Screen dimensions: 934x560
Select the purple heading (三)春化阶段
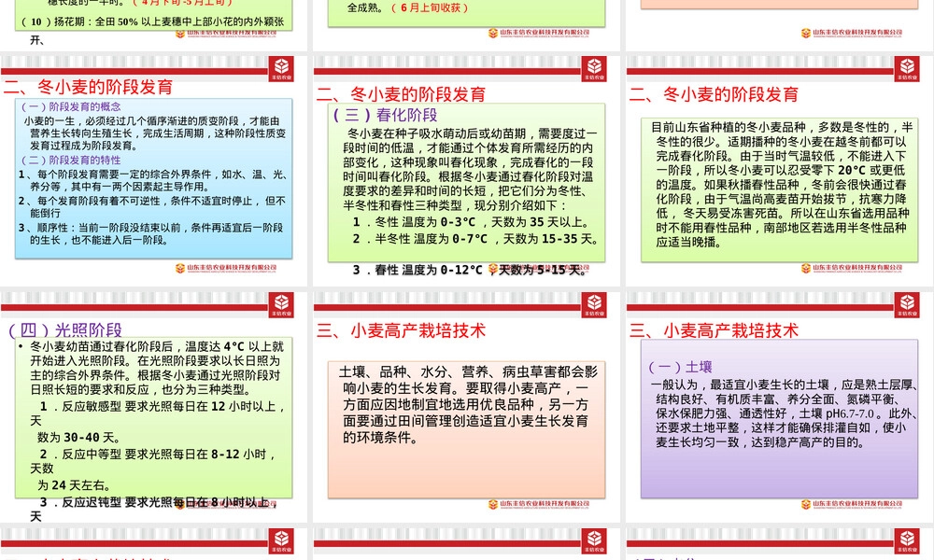pos(385,115)
